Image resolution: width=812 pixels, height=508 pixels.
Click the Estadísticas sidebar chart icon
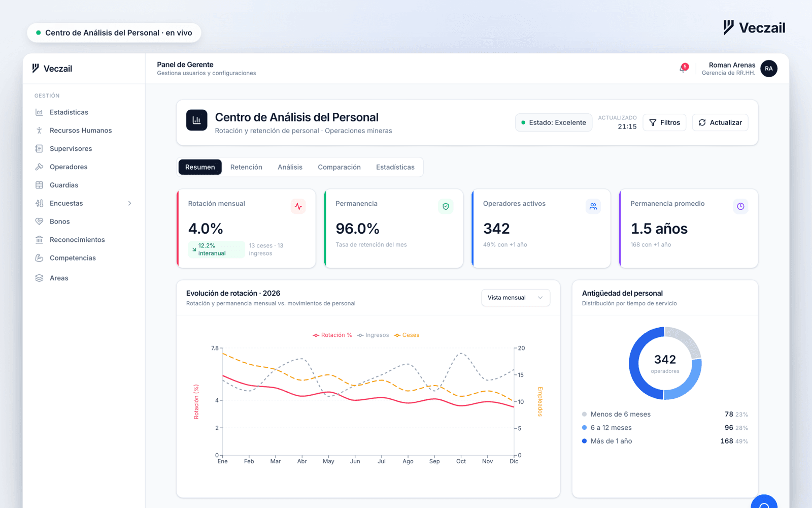(x=39, y=112)
